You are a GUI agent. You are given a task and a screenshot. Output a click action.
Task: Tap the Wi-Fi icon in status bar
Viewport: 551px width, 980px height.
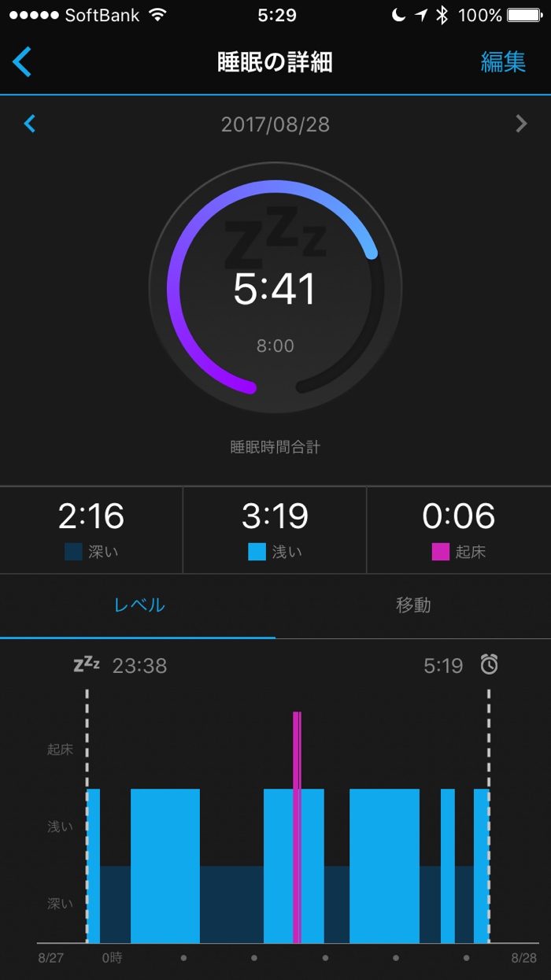pos(157,15)
